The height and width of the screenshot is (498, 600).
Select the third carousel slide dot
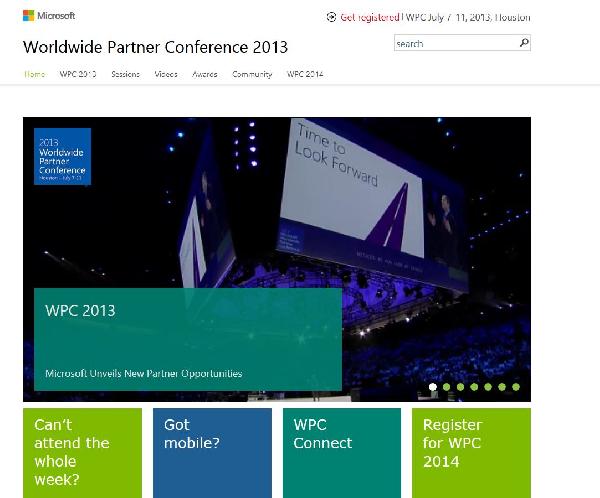click(x=460, y=387)
